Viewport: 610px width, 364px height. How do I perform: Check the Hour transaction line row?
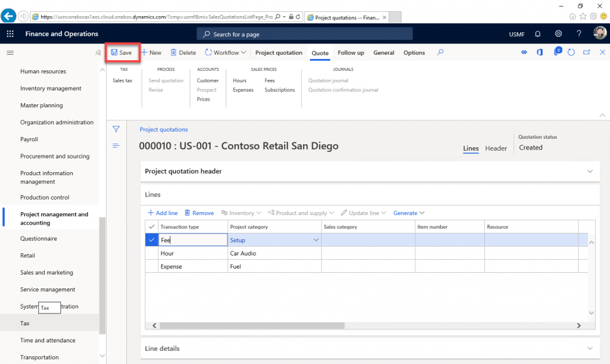(x=152, y=253)
